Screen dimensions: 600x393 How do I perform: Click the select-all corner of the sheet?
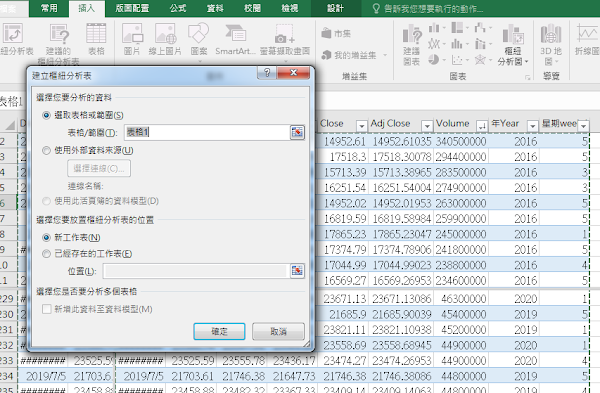pos(9,124)
